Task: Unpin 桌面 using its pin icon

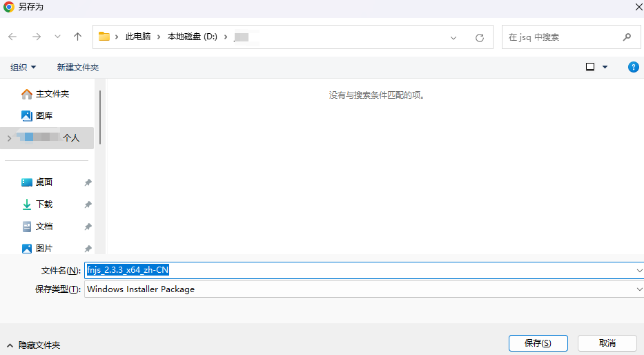Action: point(88,182)
